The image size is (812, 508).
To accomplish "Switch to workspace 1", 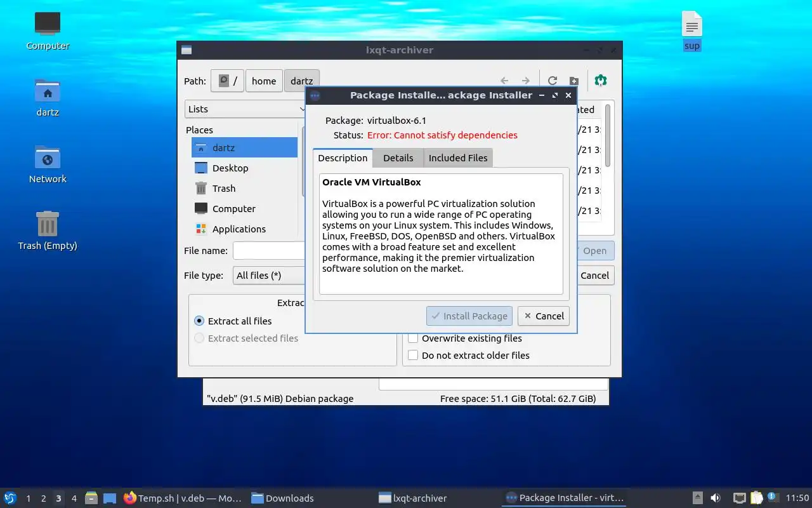I will (29, 498).
